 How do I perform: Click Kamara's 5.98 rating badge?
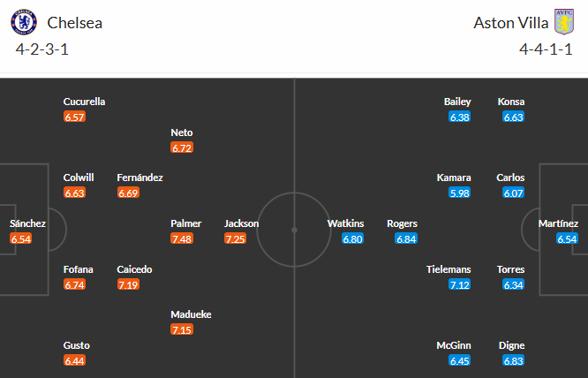point(459,193)
